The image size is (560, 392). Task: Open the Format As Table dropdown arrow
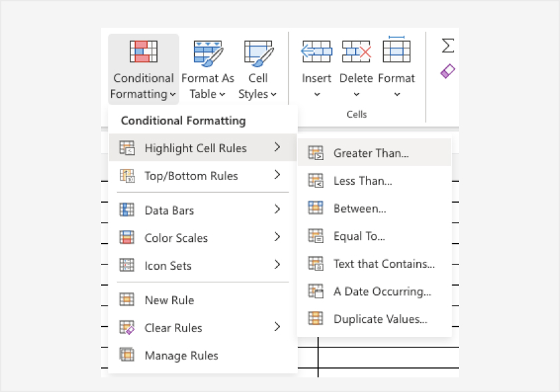(222, 94)
